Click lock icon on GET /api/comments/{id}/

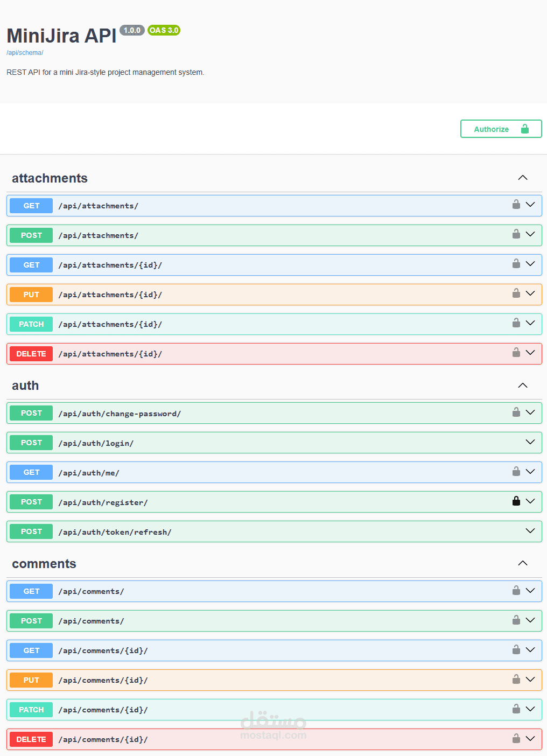[516, 650]
